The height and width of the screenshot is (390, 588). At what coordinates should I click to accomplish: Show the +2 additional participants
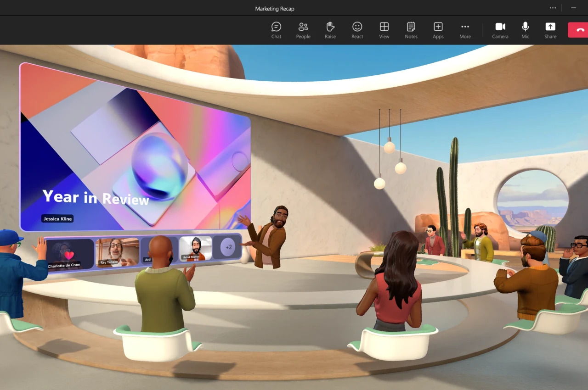[x=228, y=247]
